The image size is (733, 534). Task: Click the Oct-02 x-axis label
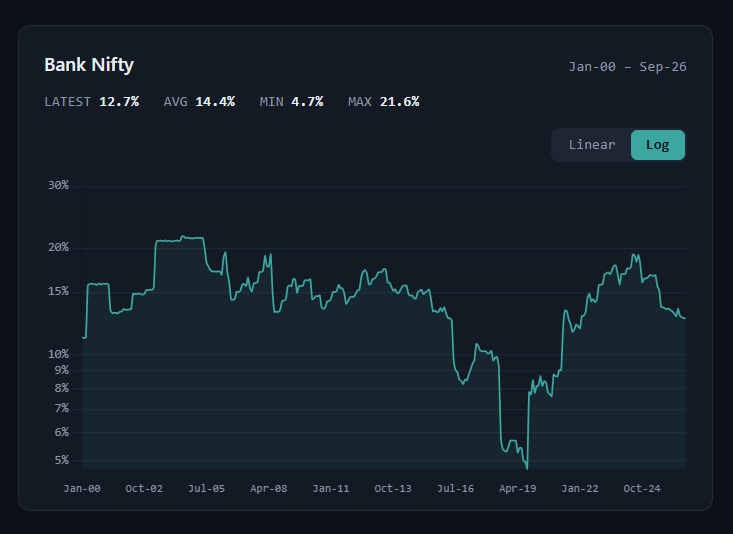coord(144,489)
